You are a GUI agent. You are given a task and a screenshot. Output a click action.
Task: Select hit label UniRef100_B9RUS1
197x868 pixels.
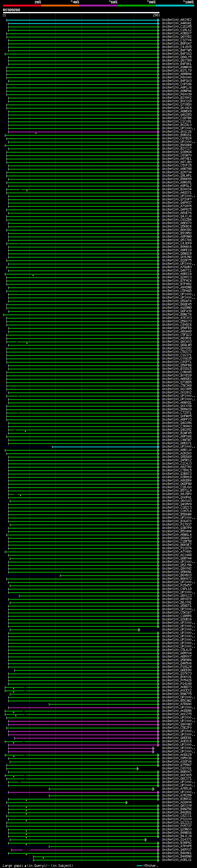click(x=177, y=135)
